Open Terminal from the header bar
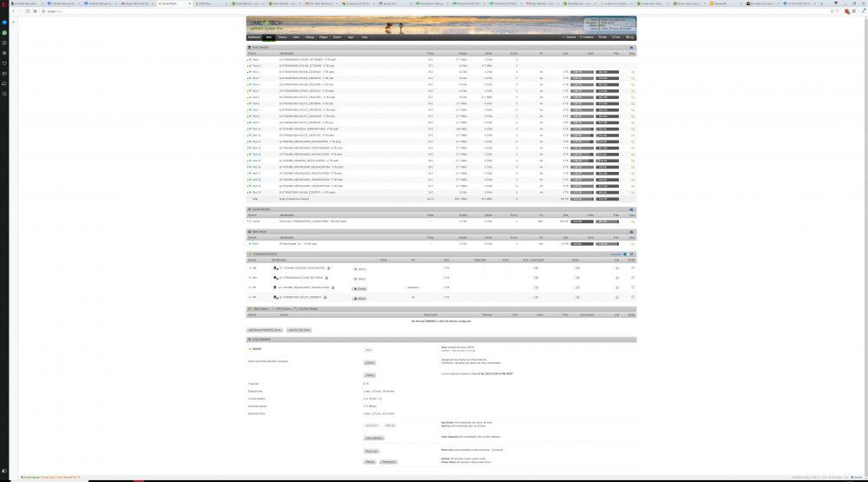Screen dimensions: 868x482 [x=569, y=37]
